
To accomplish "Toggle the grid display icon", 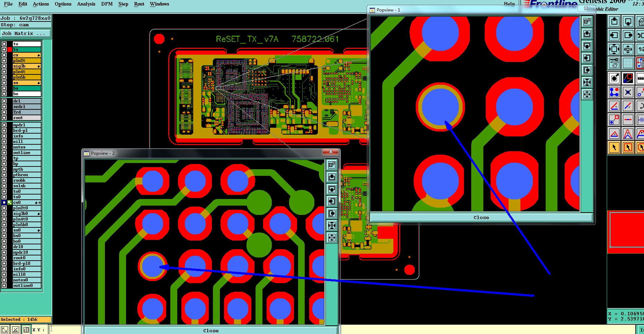I will point(628,63).
